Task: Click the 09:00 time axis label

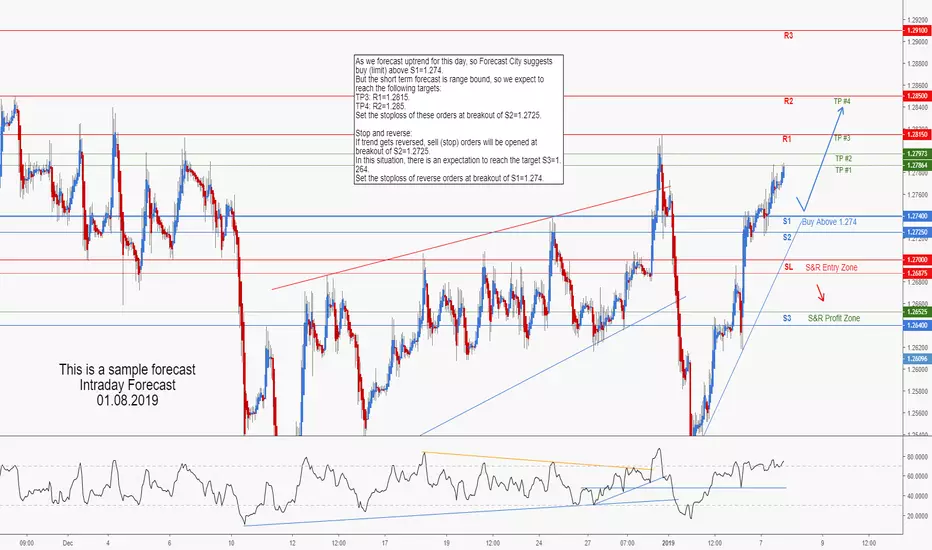Action: click(26, 543)
